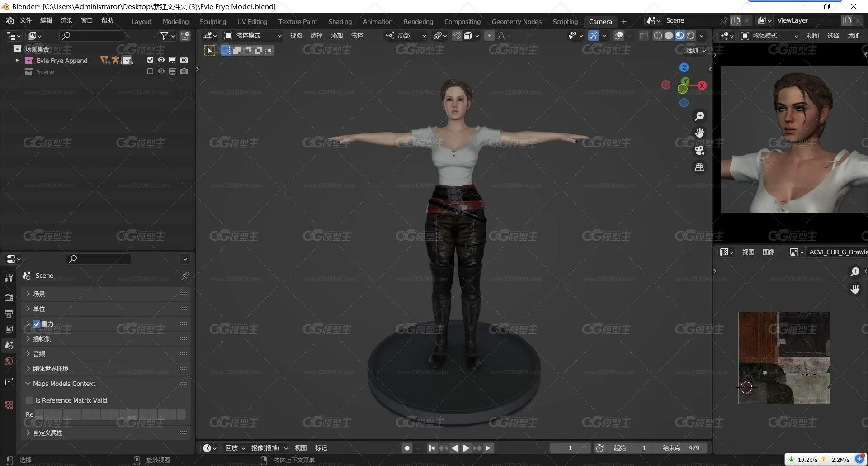The width and height of the screenshot is (868, 466).
Task: Switch to wireframe shading mode
Action: click(x=658, y=35)
